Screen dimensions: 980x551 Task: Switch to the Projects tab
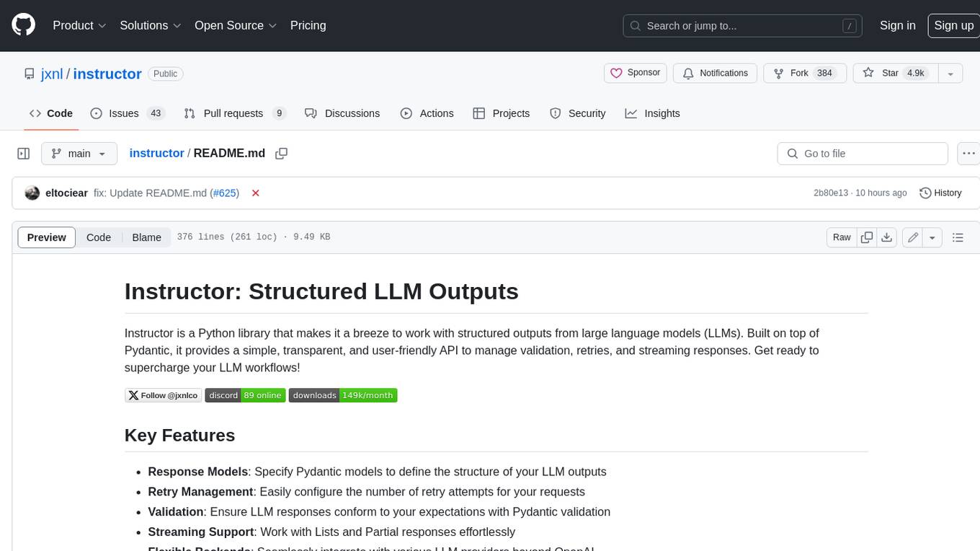(502, 113)
